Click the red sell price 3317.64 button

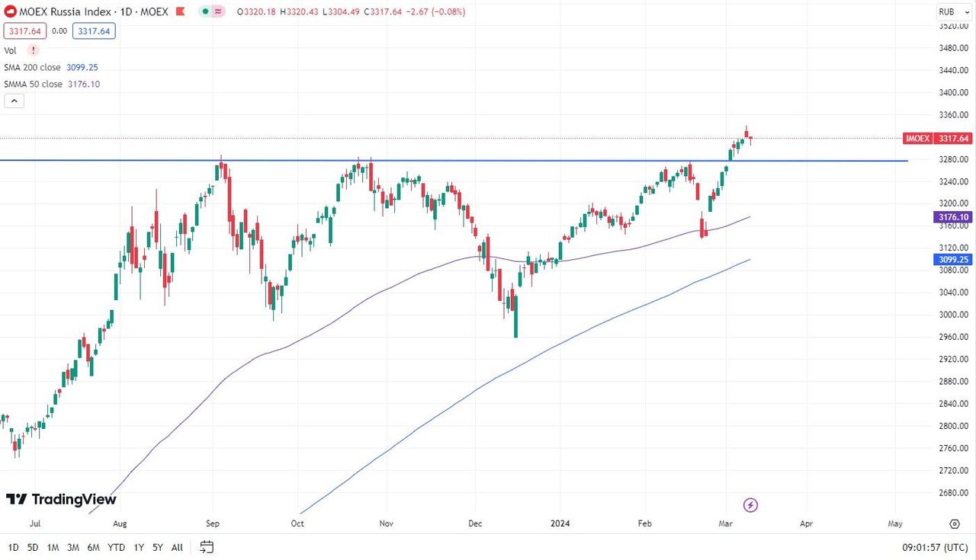pyautogui.click(x=25, y=31)
